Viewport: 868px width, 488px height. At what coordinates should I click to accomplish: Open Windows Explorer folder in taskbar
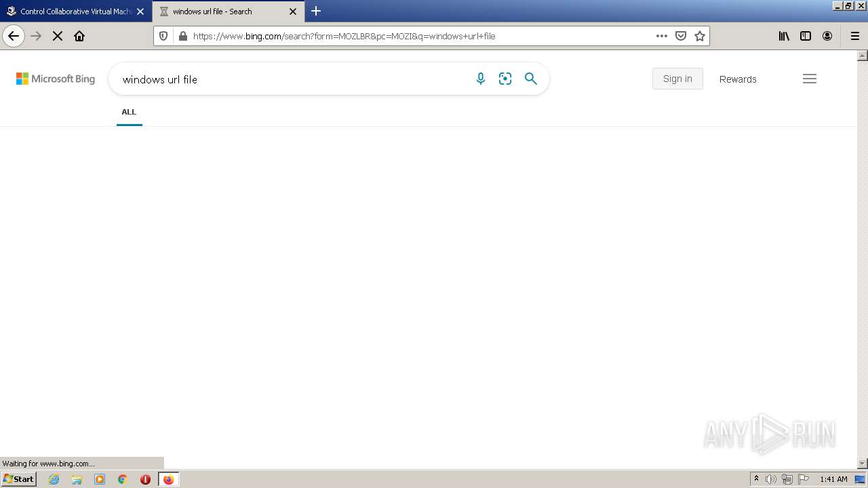tap(77, 479)
